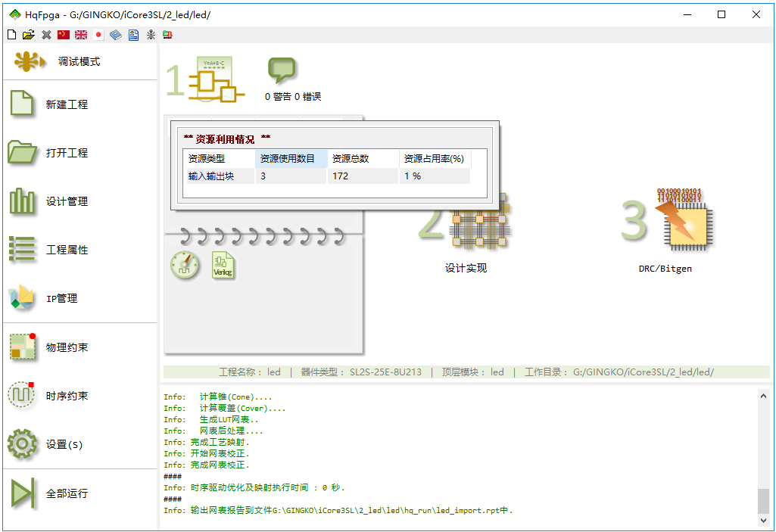Click the bug debug icon in toolbar

[x=151, y=35]
